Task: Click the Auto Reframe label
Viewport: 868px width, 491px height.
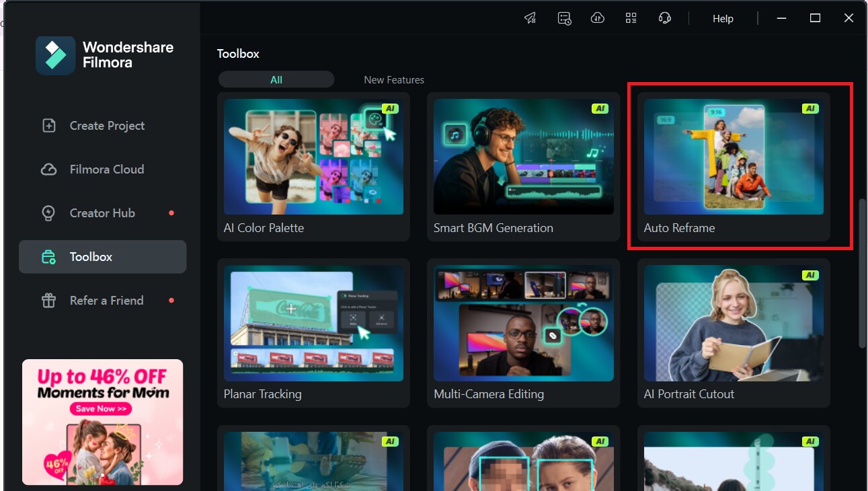Action: [679, 228]
